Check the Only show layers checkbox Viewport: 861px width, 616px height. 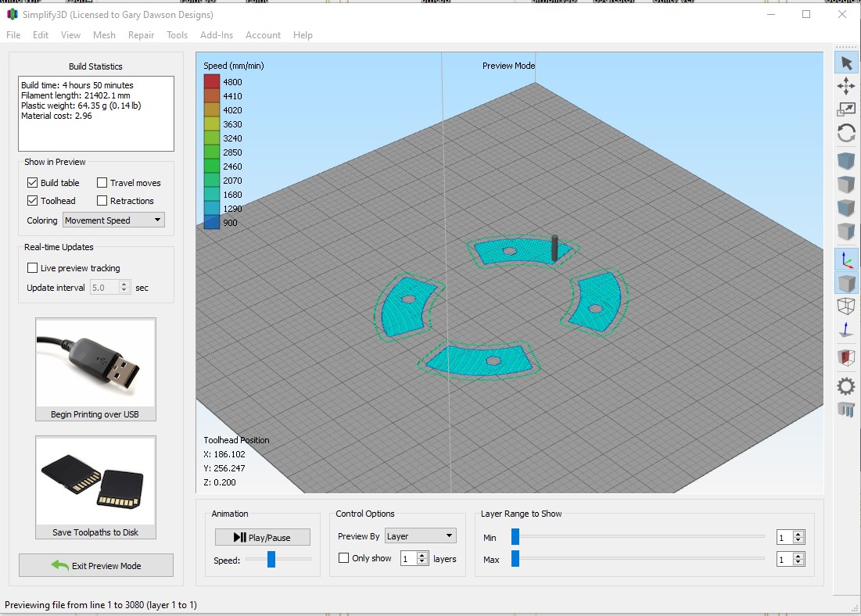(344, 558)
